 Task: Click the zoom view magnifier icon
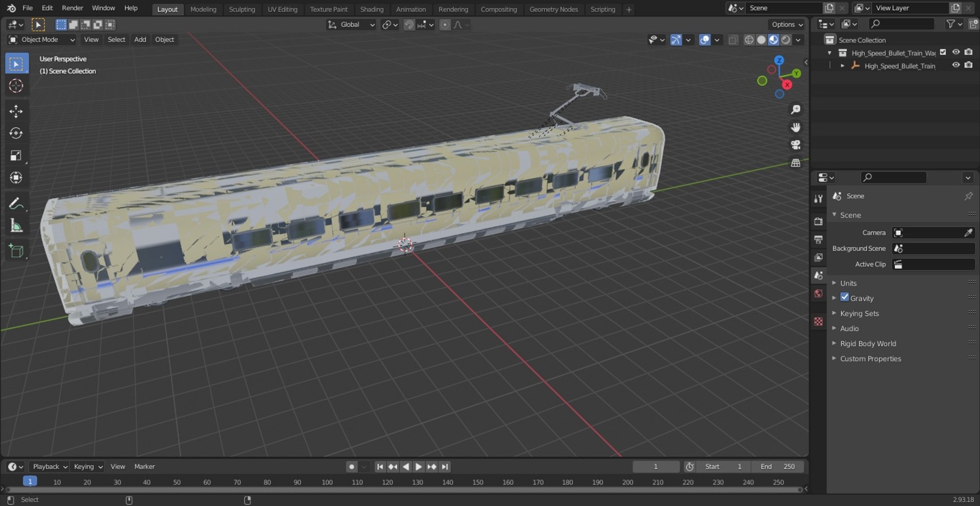click(x=795, y=110)
